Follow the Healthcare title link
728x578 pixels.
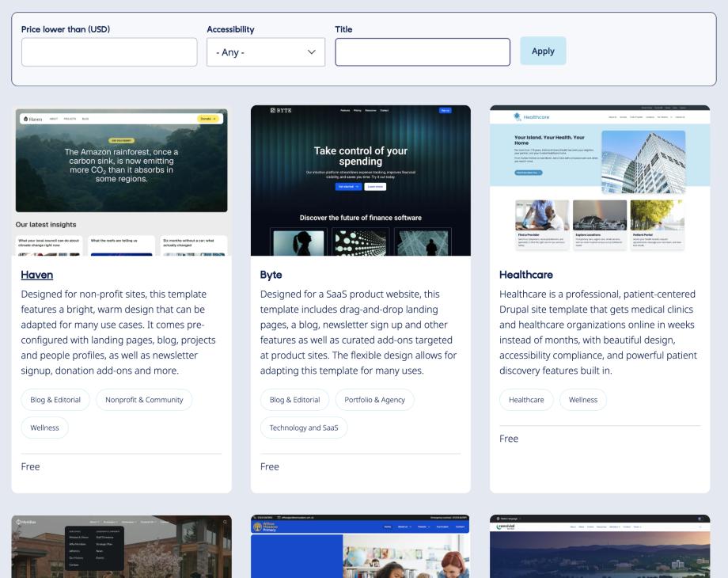coord(526,275)
